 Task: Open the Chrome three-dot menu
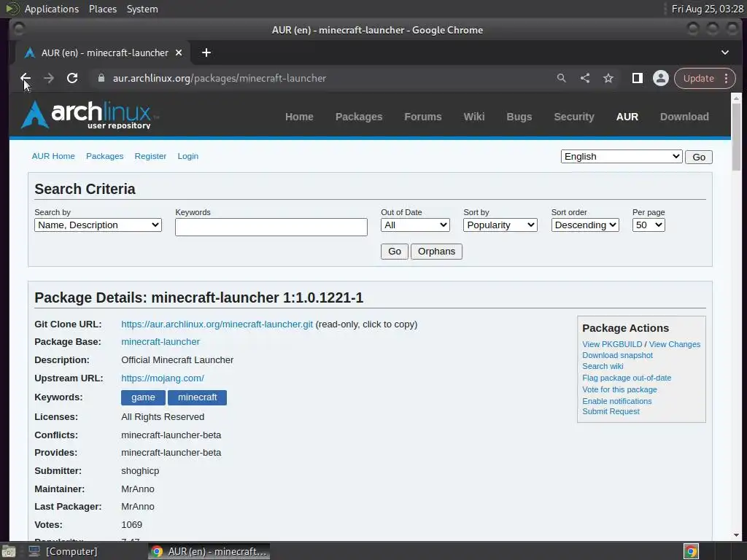(x=727, y=78)
